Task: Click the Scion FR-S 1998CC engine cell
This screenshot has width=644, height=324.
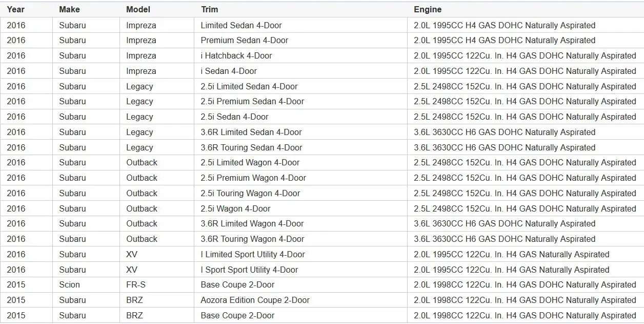Action: [526, 284]
